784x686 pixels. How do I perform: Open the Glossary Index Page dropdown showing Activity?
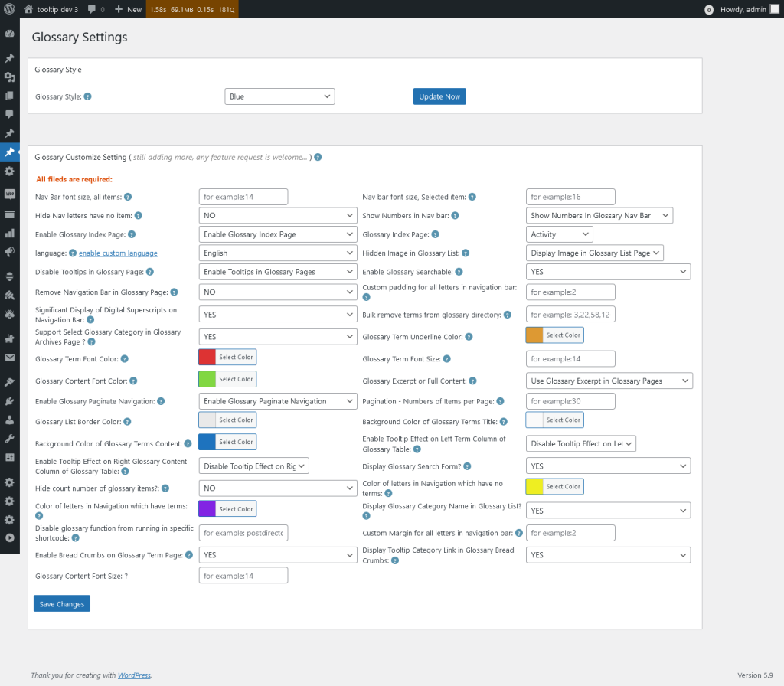coord(559,234)
